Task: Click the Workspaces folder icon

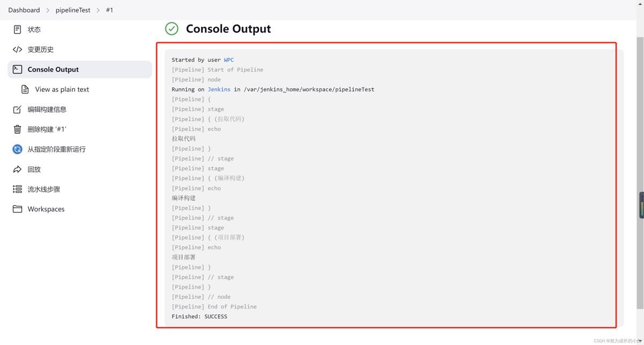Action: click(18, 209)
